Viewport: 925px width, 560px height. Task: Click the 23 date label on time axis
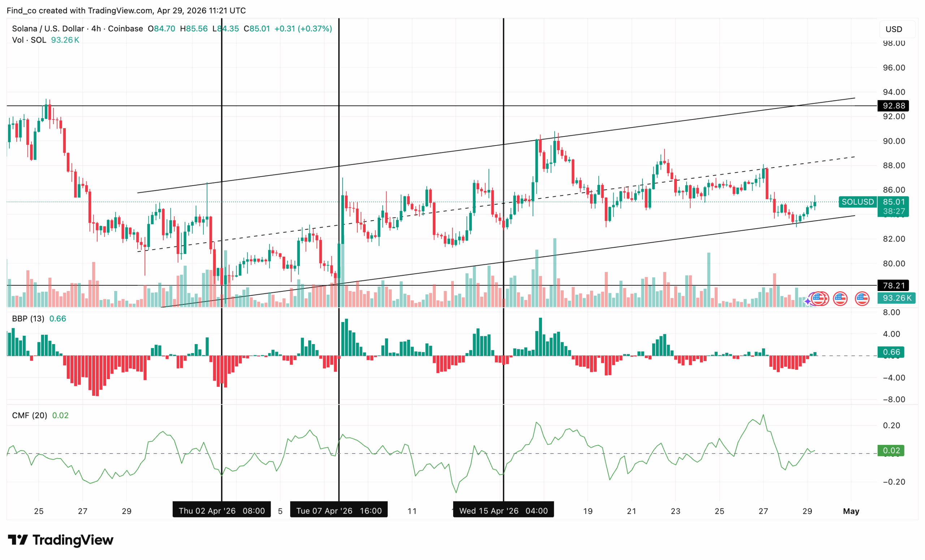(x=676, y=511)
